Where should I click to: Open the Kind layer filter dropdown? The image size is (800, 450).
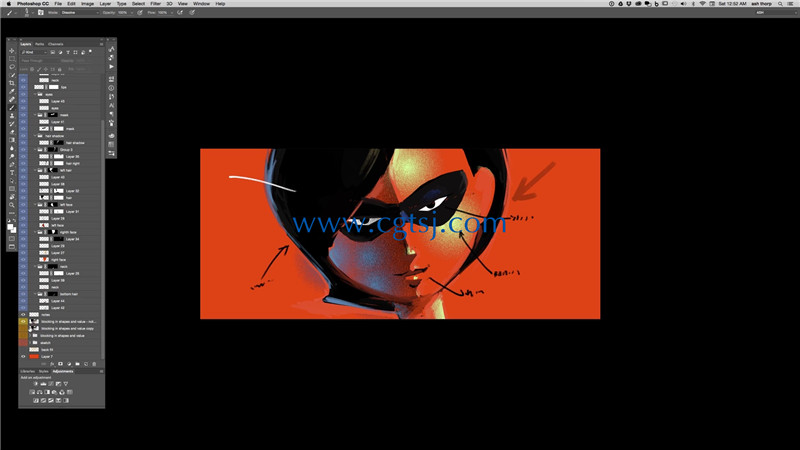[34, 52]
